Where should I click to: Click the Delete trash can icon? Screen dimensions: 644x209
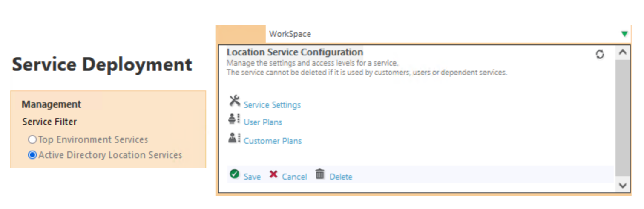[320, 174]
